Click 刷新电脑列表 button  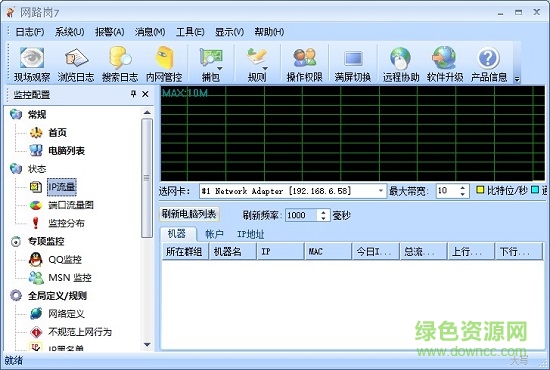pos(189,214)
